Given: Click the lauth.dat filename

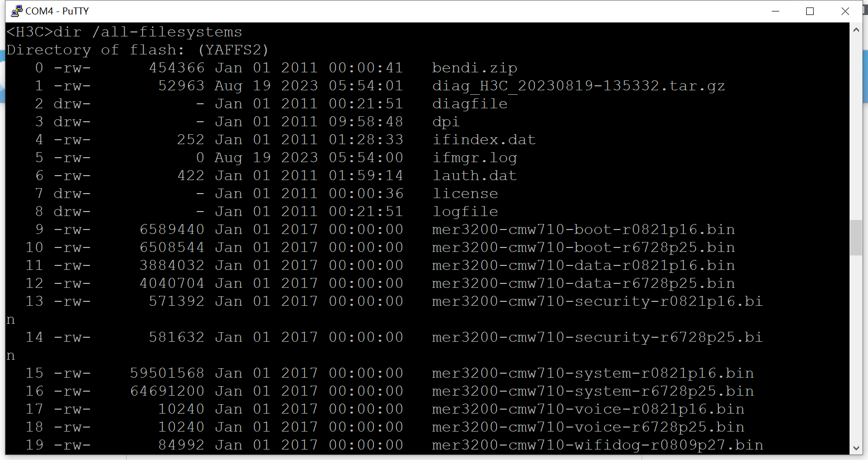Looking at the screenshot, I should (x=474, y=176).
